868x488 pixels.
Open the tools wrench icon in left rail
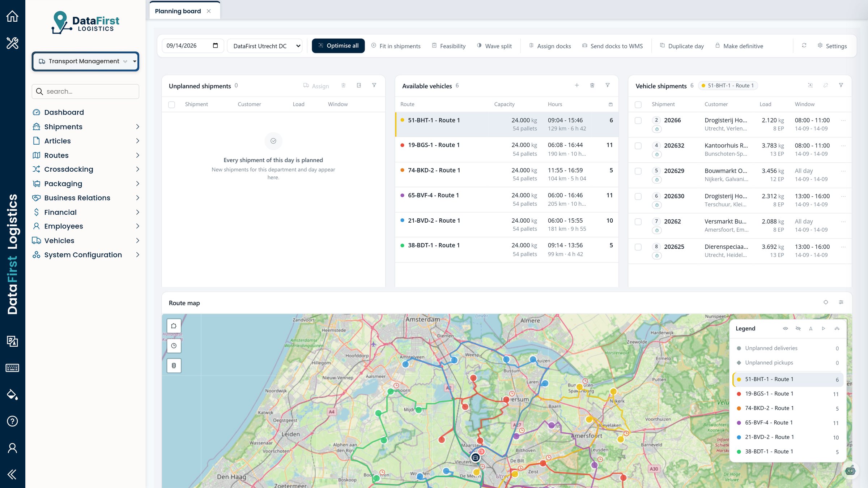click(x=12, y=43)
